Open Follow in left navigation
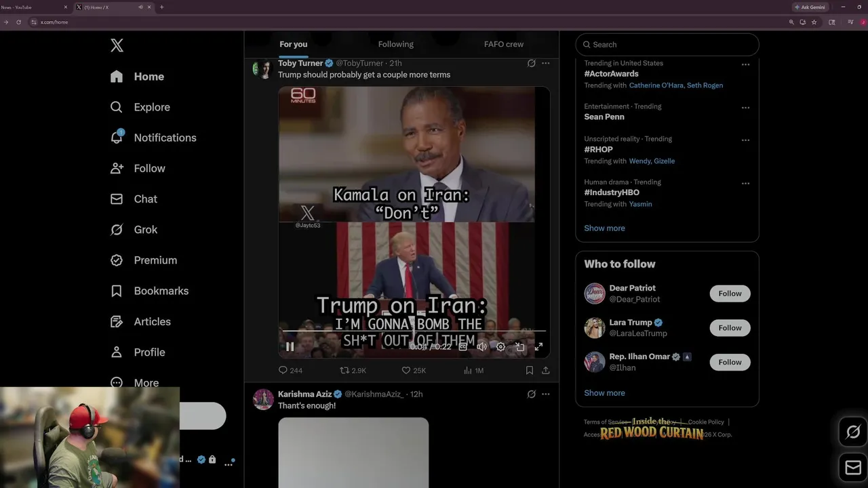This screenshot has width=868, height=488. pyautogui.click(x=138, y=168)
